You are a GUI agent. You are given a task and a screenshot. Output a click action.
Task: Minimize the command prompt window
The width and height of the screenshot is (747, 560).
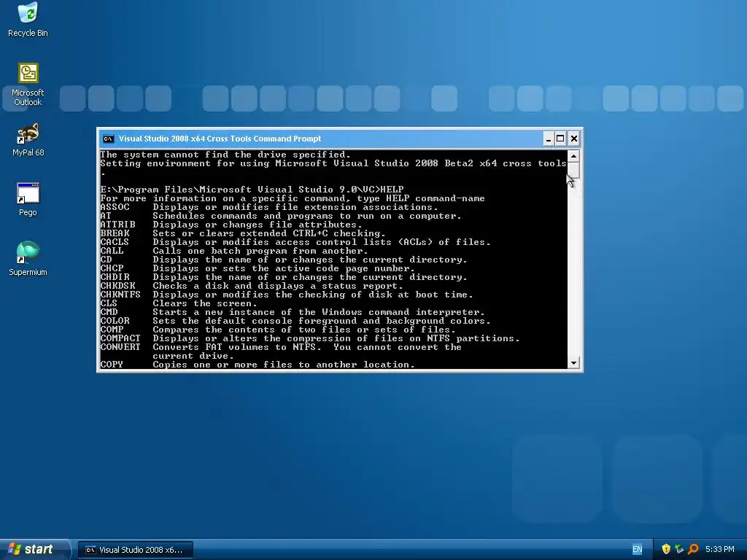coord(549,139)
